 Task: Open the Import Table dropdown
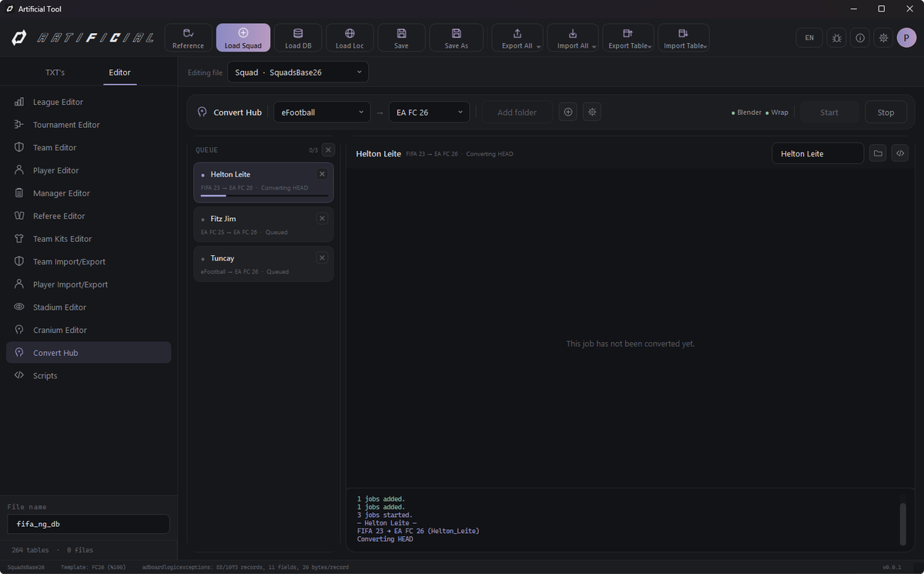coord(684,38)
